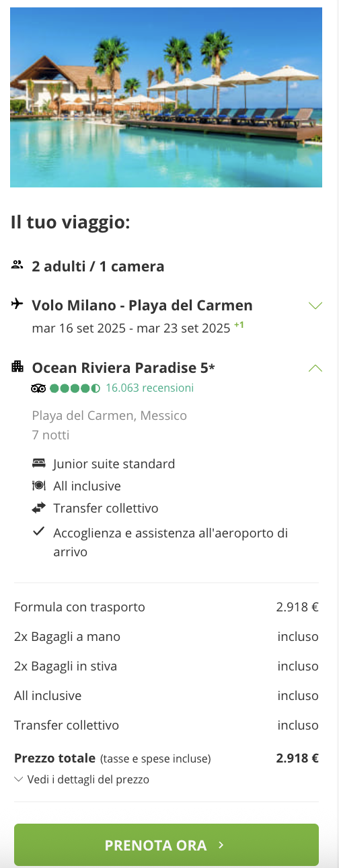Expand the Volo Milano flight details
The width and height of the screenshot is (339, 868).
(x=315, y=306)
